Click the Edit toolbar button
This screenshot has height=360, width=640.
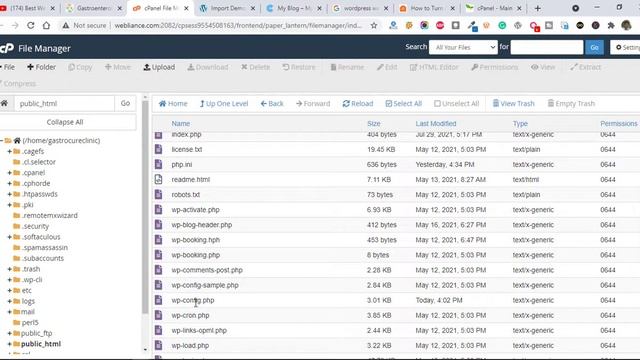(x=387, y=67)
